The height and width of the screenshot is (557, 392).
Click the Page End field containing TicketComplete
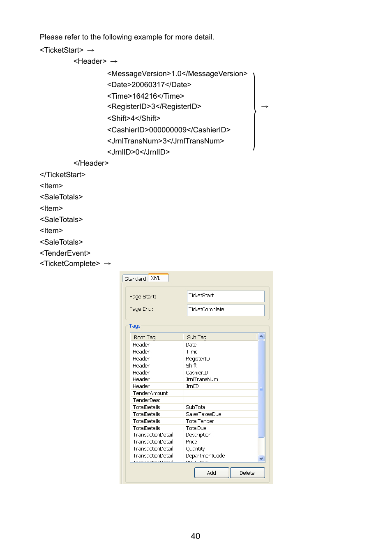coord(226,310)
